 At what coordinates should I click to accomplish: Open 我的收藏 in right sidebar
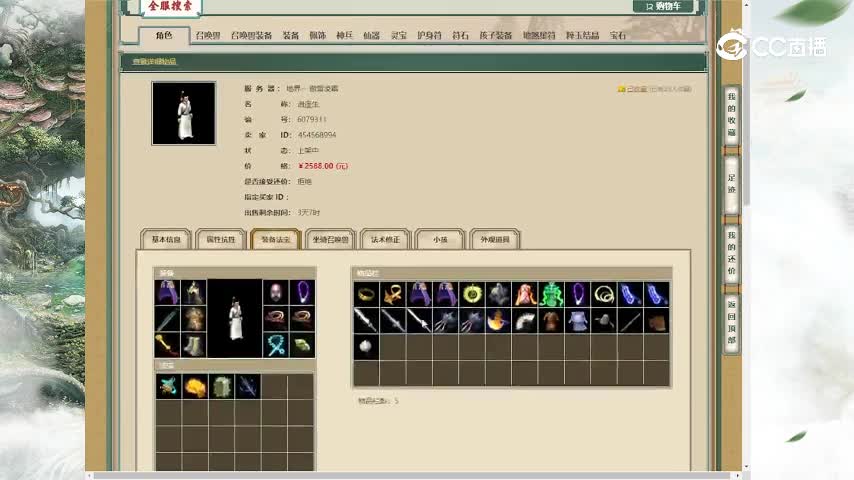tap(731, 114)
